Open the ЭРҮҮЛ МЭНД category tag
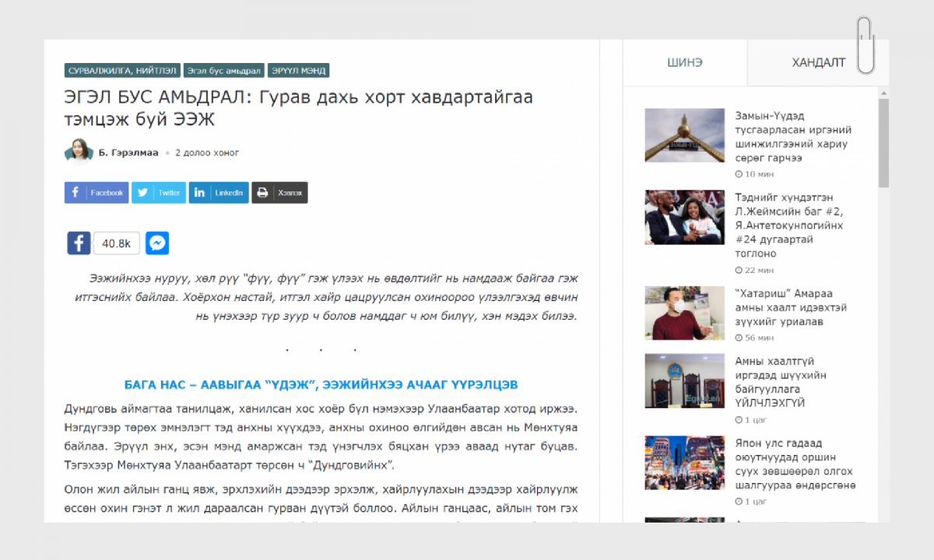934x560 pixels. [299, 71]
